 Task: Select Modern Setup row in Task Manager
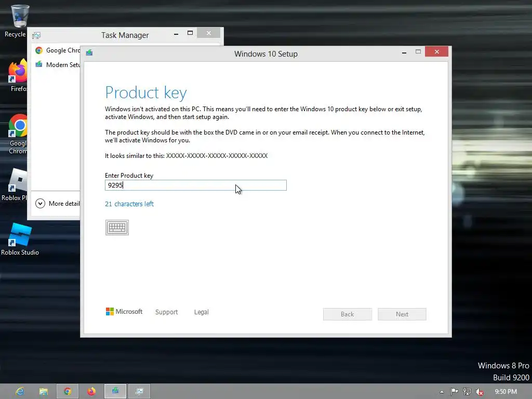tap(57, 65)
